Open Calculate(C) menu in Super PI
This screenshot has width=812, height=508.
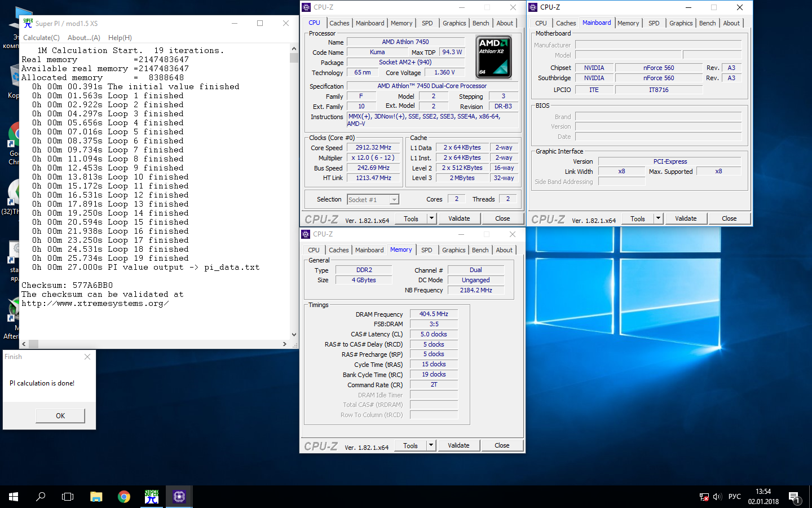[41, 38]
